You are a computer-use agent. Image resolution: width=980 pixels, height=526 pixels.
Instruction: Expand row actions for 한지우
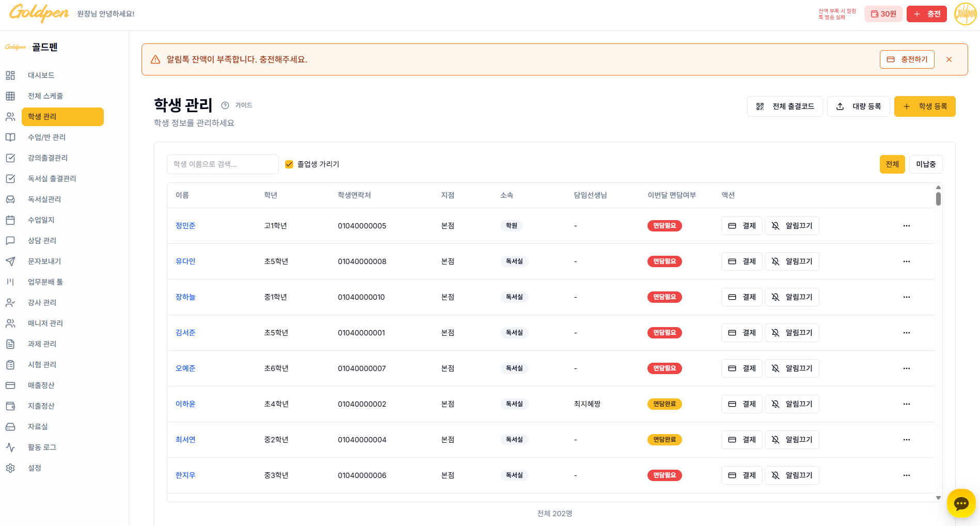point(906,475)
